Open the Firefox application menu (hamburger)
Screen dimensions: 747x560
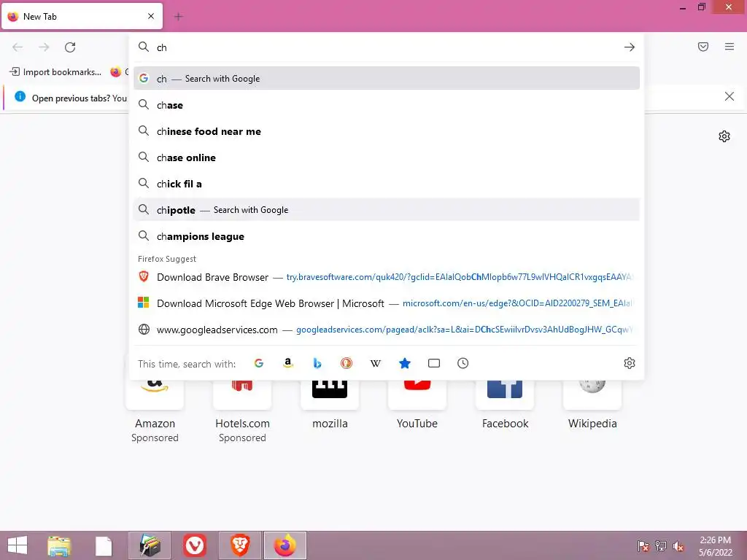click(729, 47)
